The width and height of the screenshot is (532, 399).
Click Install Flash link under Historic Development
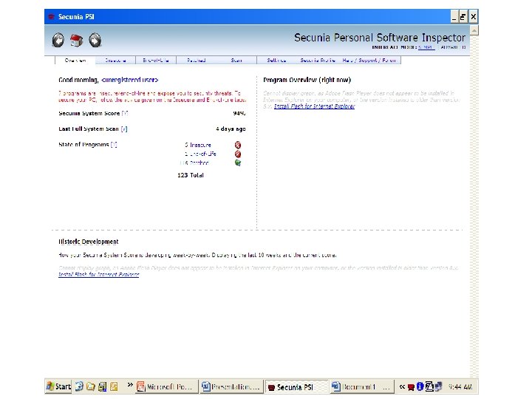tap(99, 274)
